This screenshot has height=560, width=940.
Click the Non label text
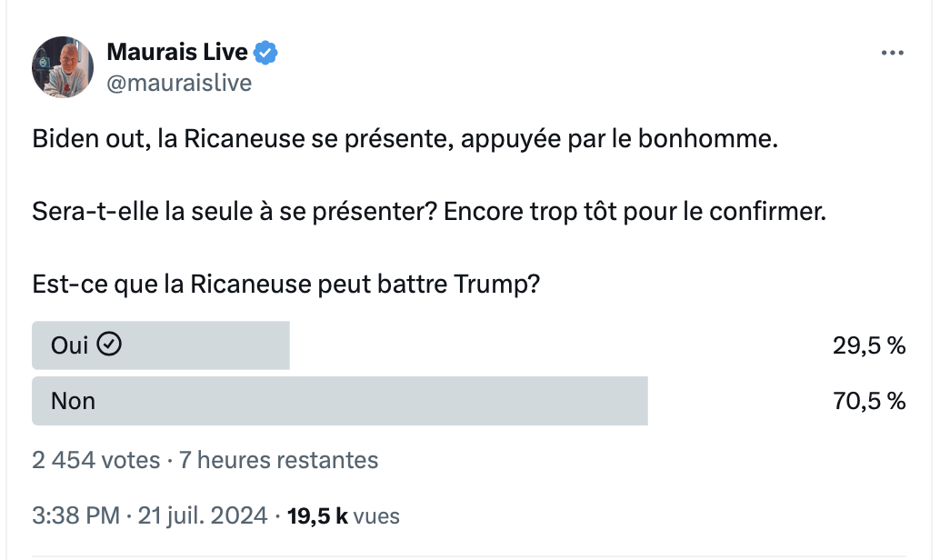(73, 401)
